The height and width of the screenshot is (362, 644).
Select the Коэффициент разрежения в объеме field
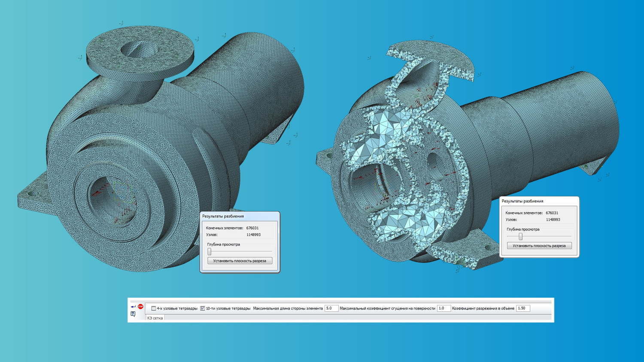pyautogui.click(x=522, y=308)
